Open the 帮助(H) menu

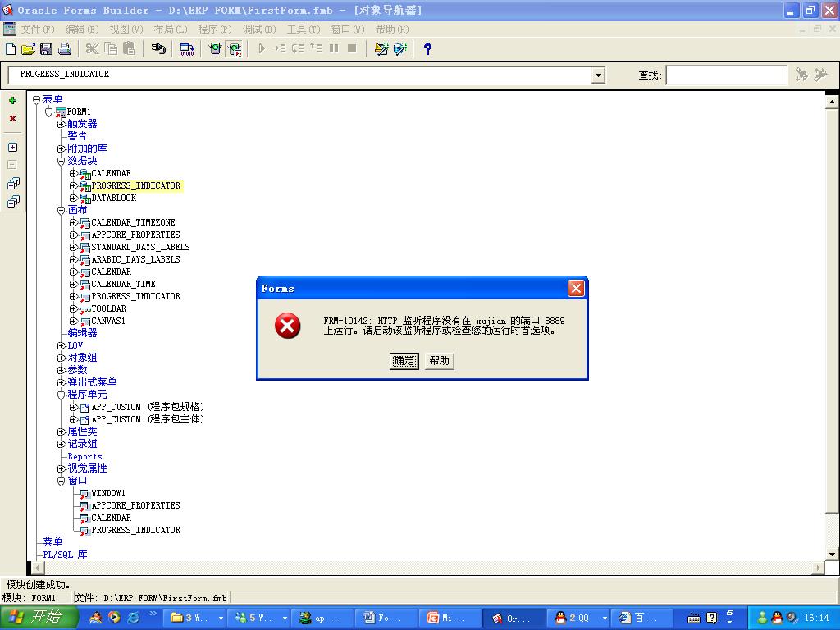click(391, 29)
